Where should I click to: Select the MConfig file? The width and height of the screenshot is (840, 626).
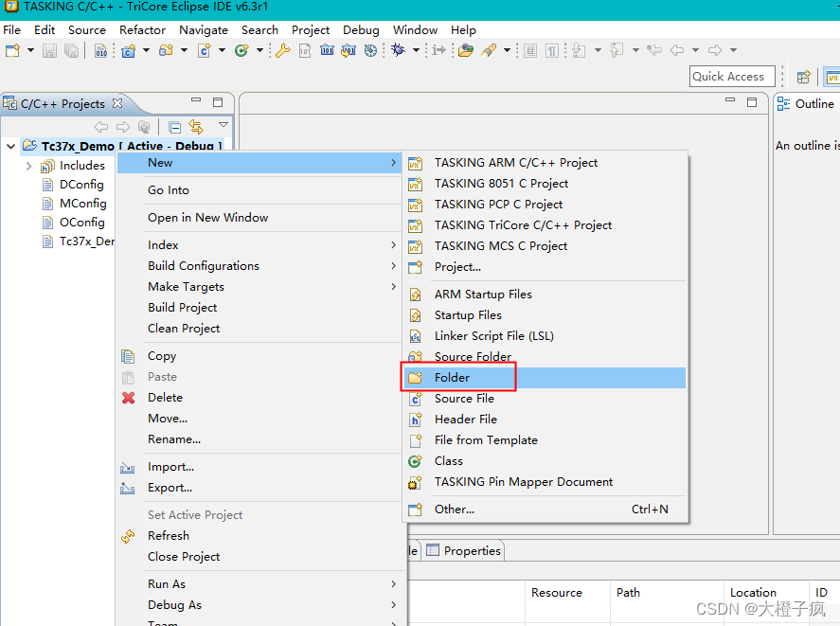pos(83,203)
